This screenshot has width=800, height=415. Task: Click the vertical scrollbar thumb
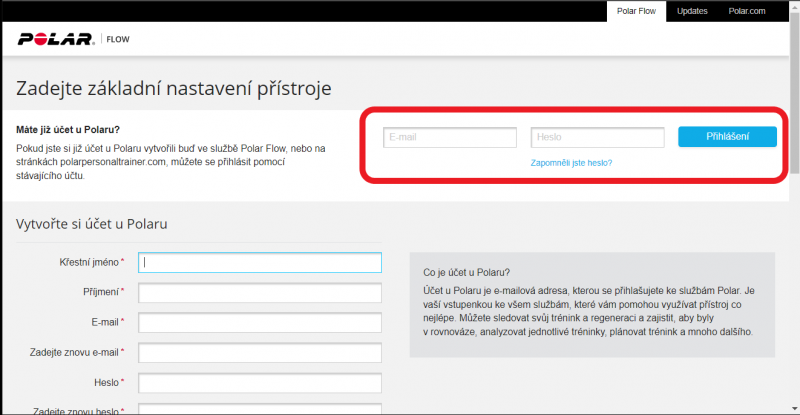point(794,94)
